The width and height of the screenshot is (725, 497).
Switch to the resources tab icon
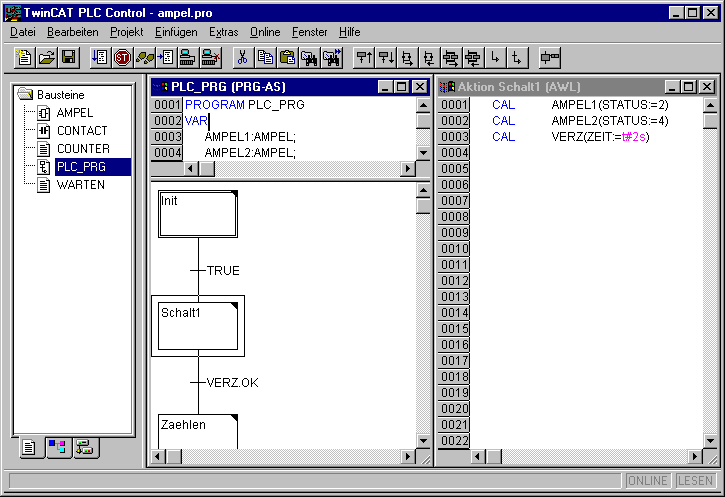pos(85,448)
